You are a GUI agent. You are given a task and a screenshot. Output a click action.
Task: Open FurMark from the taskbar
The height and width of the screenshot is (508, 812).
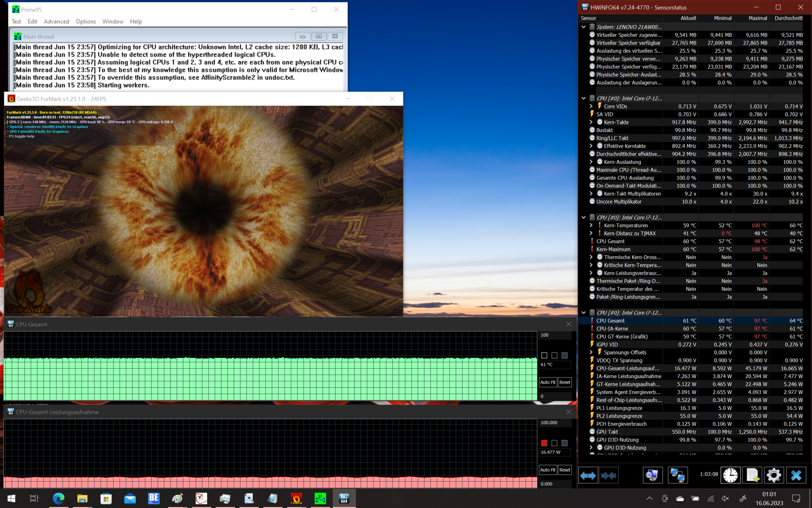point(296,499)
